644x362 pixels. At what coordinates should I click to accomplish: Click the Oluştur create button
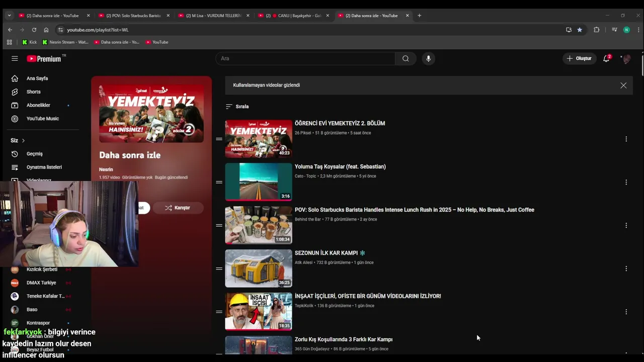coord(579,58)
